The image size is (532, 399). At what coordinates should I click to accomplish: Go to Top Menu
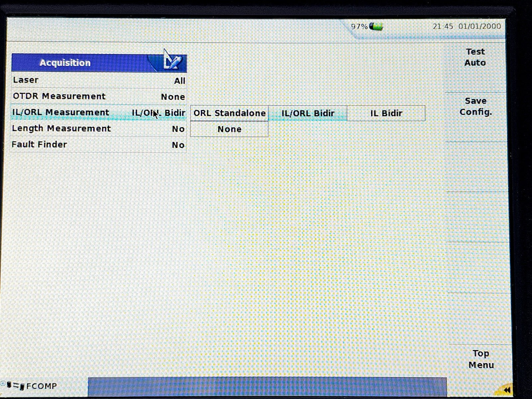pyautogui.click(x=480, y=359)
